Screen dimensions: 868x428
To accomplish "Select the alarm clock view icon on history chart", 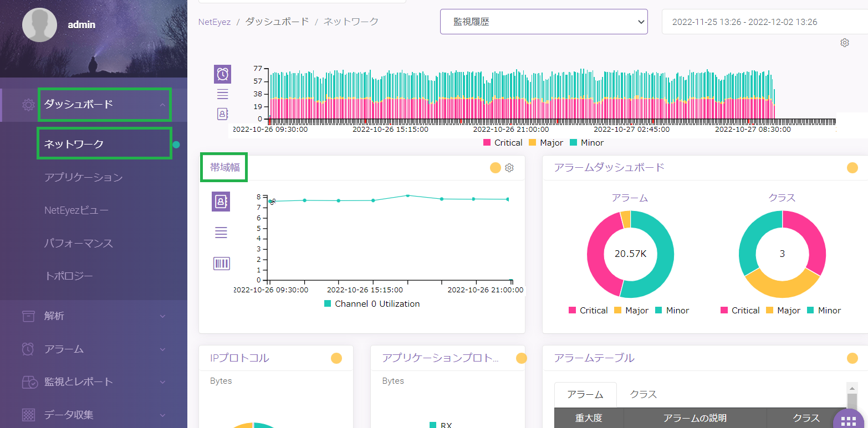I will click(x=222, y=74).
